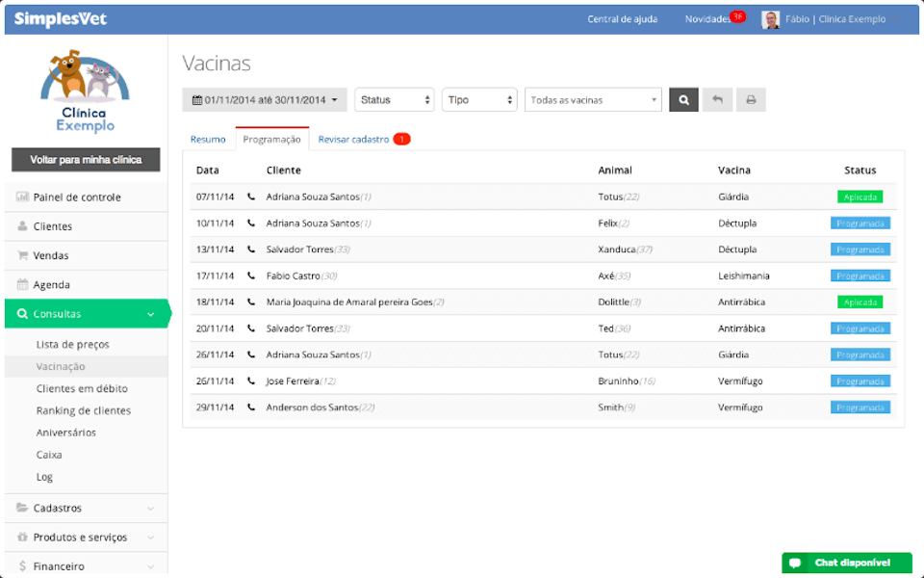Toggle the Aplicada status badge for Giárdia
Viewport: 924px width, 578px height.
[860, 197]
